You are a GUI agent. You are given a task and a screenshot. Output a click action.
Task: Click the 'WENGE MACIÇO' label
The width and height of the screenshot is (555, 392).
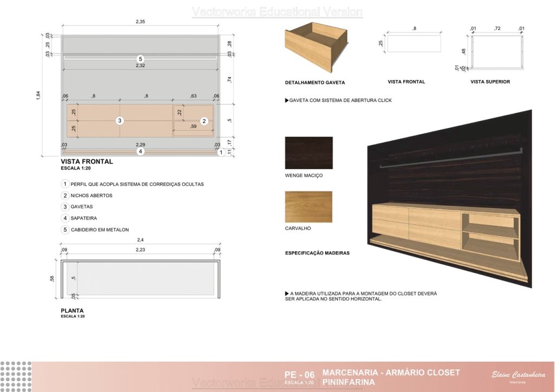(x=304, y=175)
